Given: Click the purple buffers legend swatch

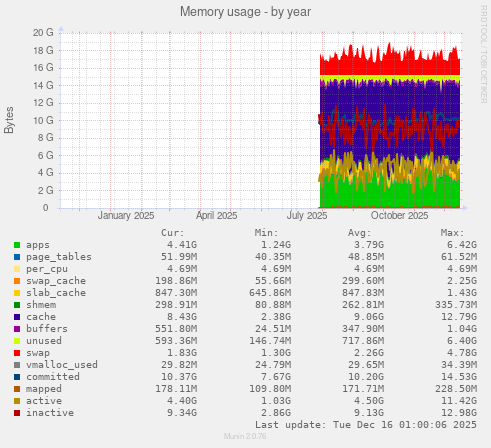Looking at the screenshot, I should point(17,329).
